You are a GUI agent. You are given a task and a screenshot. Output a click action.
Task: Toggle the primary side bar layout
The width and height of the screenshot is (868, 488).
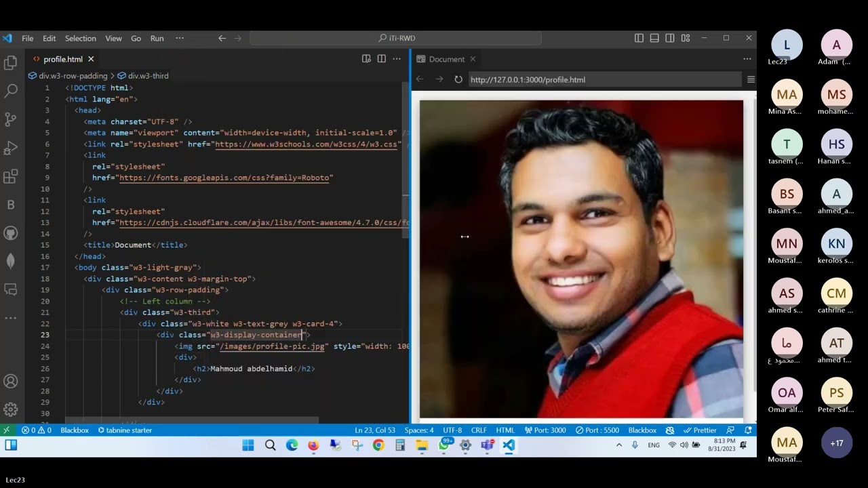(639, 38)
